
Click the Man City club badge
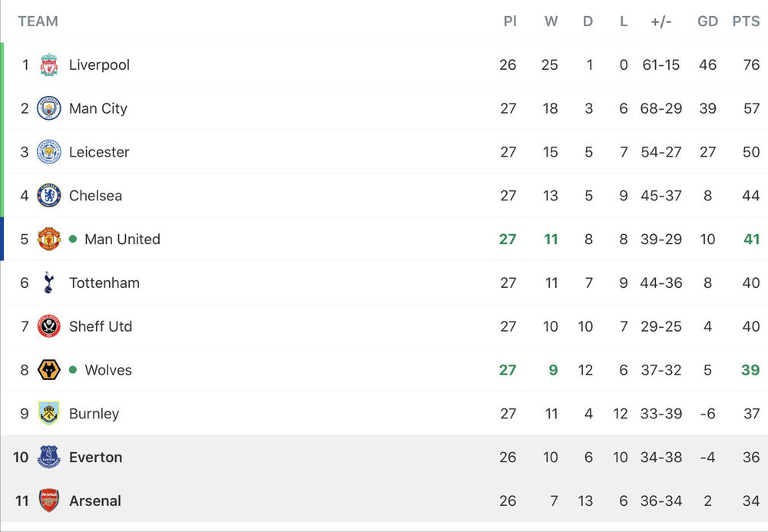(x=49, y=108)
